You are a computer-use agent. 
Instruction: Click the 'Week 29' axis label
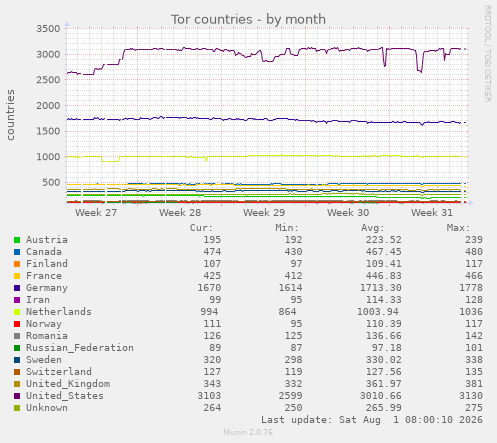point(264,213)
